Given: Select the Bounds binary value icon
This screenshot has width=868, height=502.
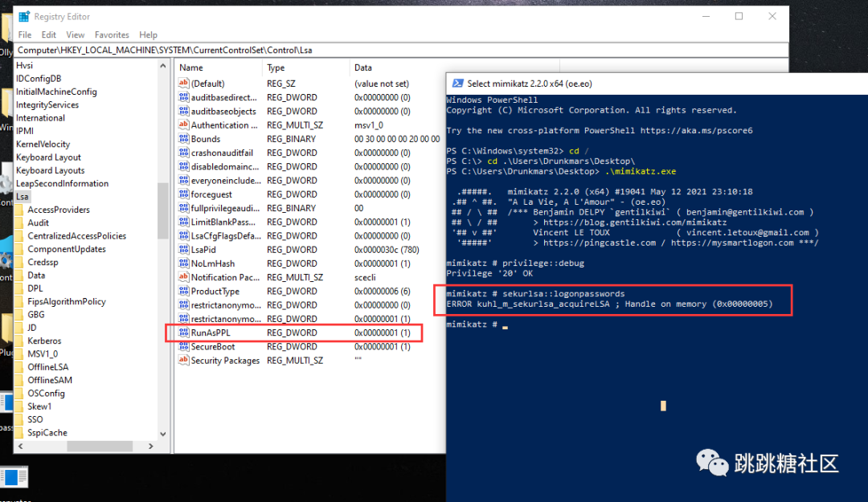Looking at the screenshot, I should point(183,138).
